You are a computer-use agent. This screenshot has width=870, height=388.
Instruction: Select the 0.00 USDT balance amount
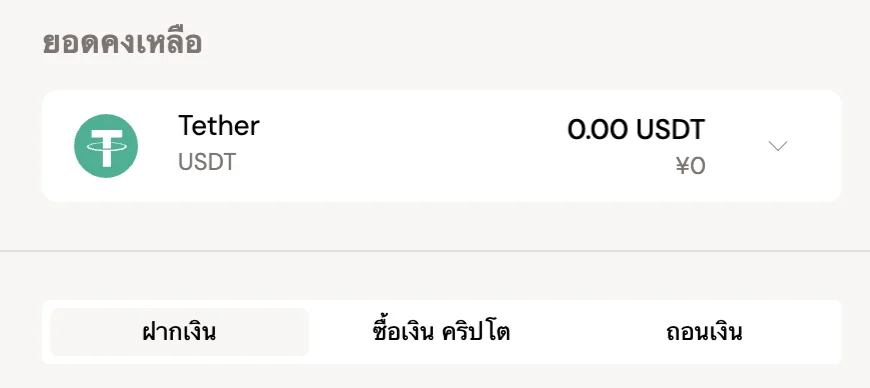pyautogui.click(x=636, y=130)
